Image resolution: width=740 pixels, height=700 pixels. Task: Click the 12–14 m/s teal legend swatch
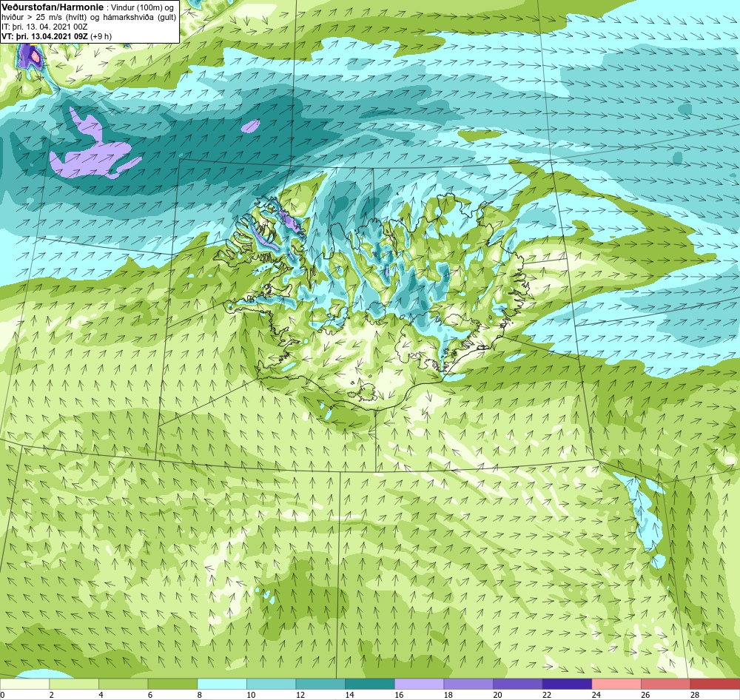tap(320, 684)
